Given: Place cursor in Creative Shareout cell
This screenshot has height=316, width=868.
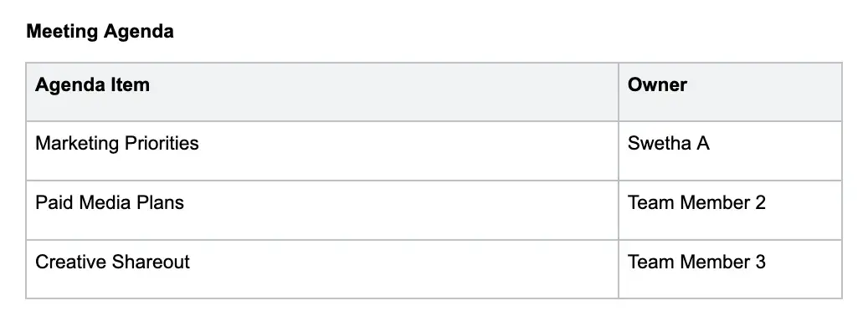Looking at the screenshot, I should (322, 269).
